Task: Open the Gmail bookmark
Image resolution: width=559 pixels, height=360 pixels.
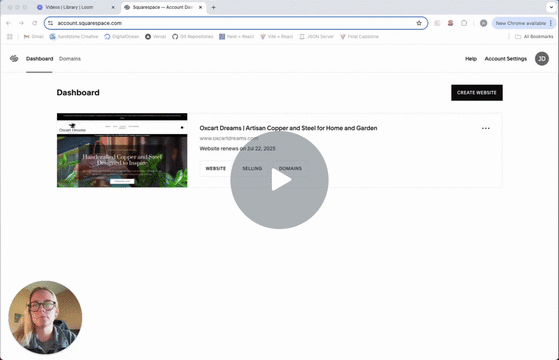Action: point(34,37)
